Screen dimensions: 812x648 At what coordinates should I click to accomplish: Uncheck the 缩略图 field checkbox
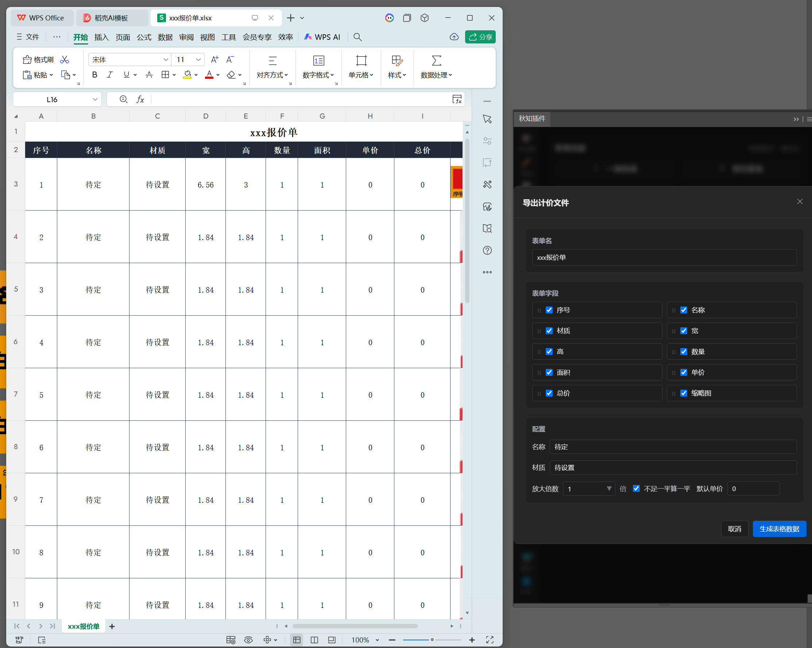[x=684, y=393]
